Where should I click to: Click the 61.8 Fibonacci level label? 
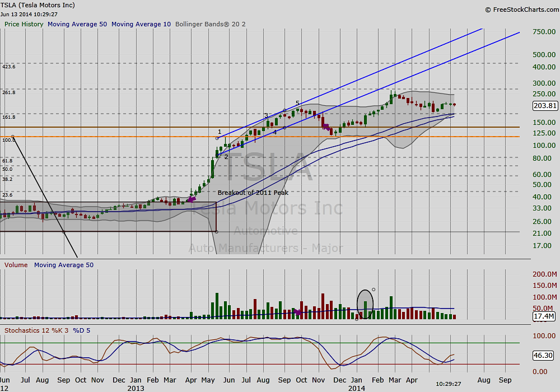pyautogui.click(x=7, y=161)
